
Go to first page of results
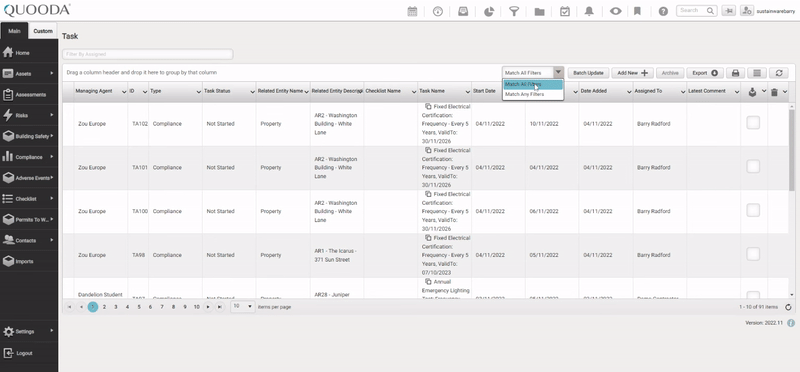tap(69, 307)
